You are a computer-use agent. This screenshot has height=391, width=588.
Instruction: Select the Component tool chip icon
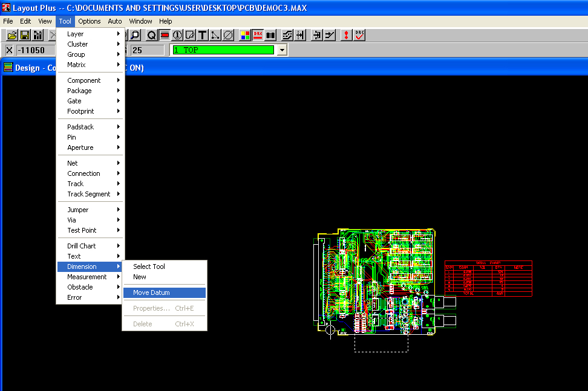[164, 36]
